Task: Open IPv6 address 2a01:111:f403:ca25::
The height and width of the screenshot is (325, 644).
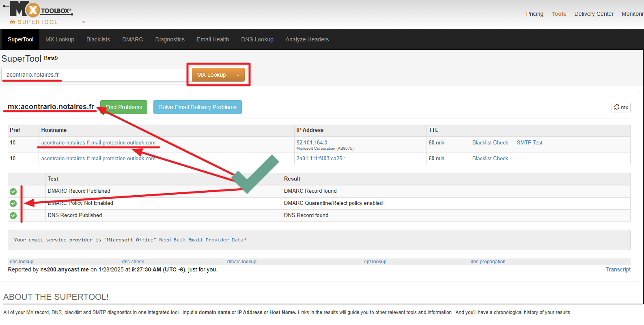Action: [x=321, y=159]
